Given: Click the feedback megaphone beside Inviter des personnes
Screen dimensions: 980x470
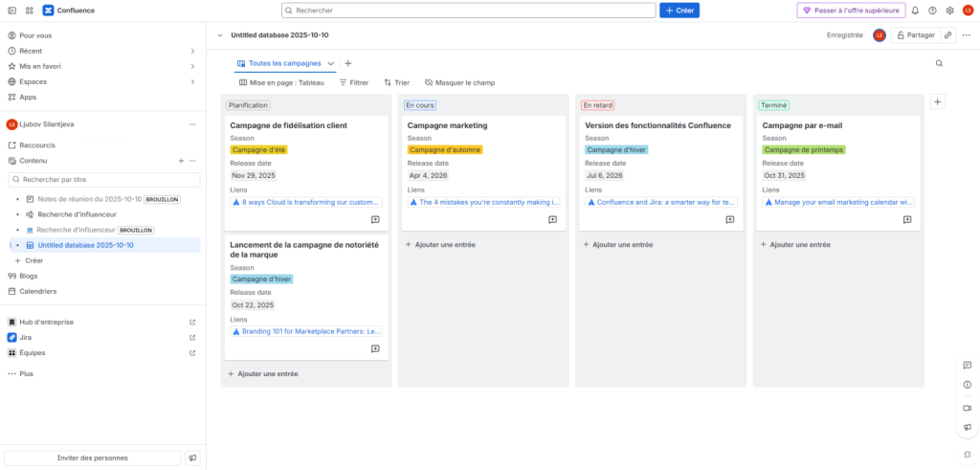Looking at the screenshot, I should tap(192, 459).
